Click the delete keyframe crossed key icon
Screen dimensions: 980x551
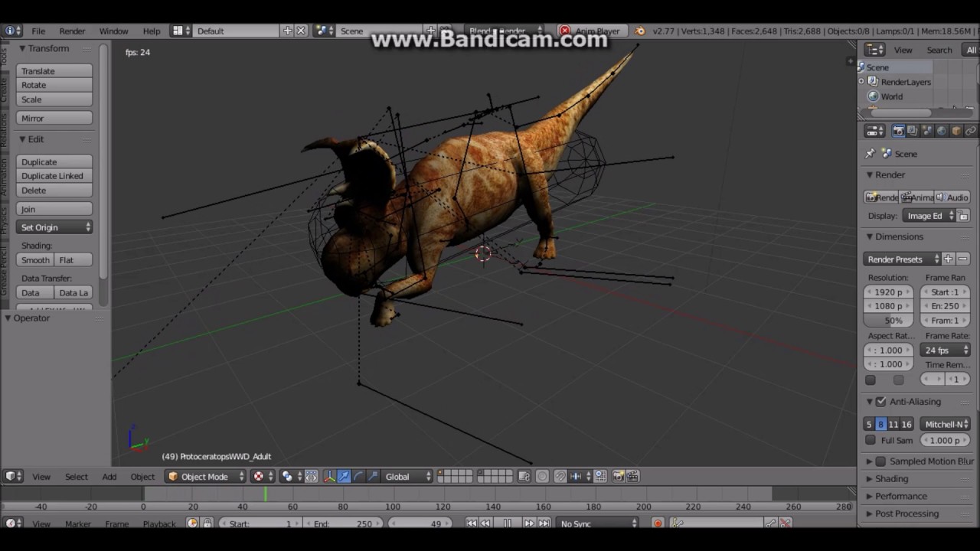click(786, 523)
